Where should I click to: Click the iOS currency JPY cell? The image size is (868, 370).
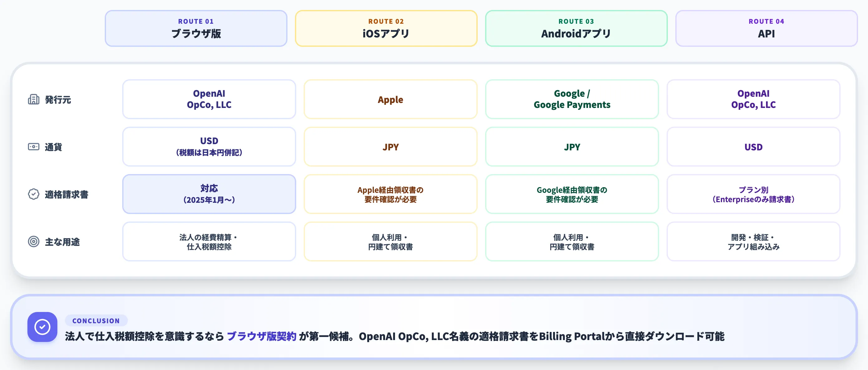pos(391,146)
